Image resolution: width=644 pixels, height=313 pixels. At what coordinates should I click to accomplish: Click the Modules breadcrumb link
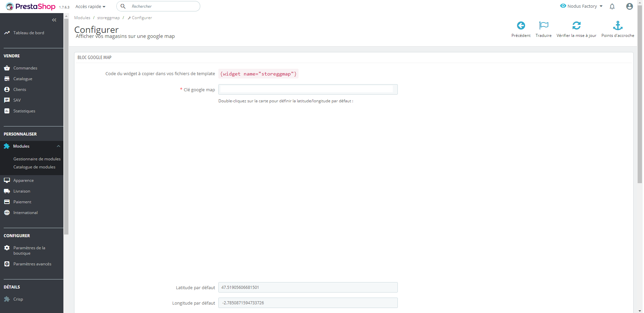82,18
